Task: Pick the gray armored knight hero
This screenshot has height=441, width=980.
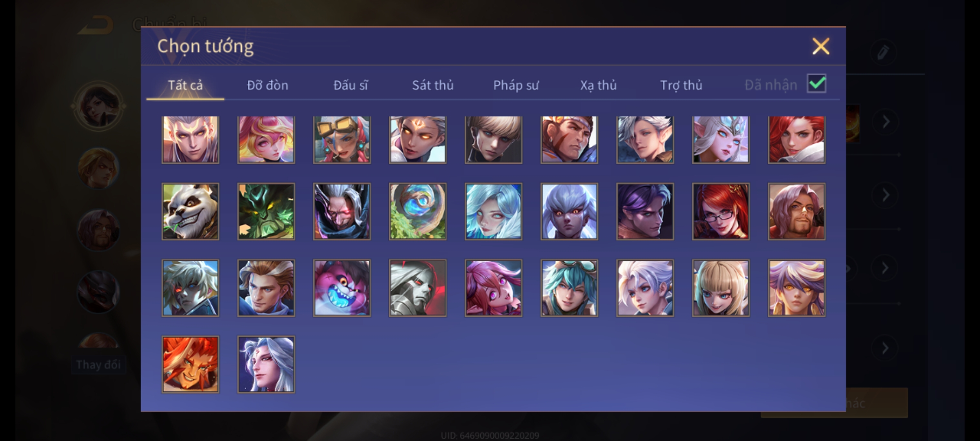Action: [x=418, y=288]
